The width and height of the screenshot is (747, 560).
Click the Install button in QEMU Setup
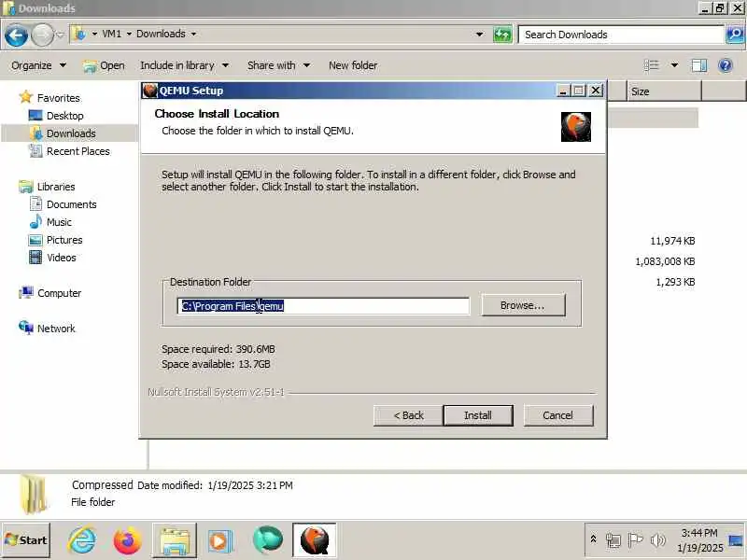coord(478,415)
